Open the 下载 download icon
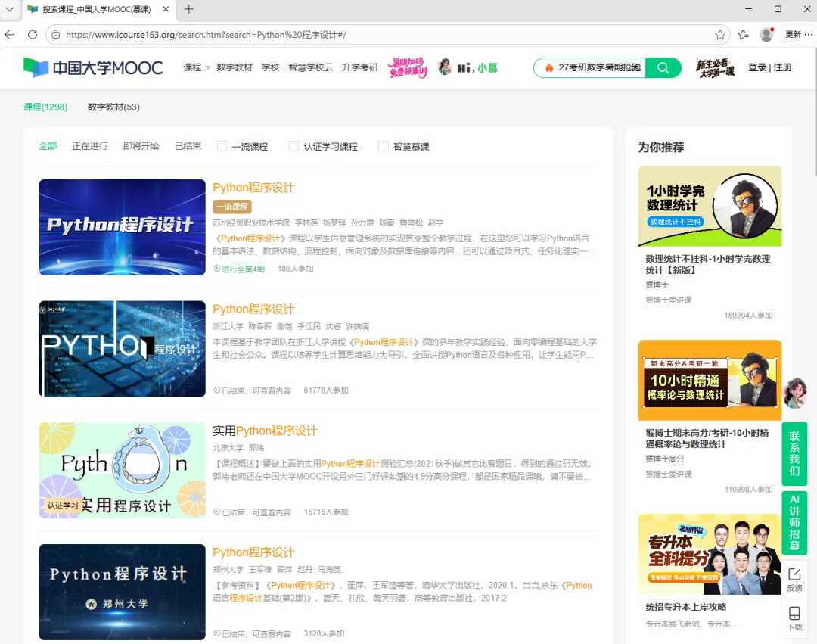Image resolution: width=817 pixels, height=644 pixels. (x=794, y=618)
